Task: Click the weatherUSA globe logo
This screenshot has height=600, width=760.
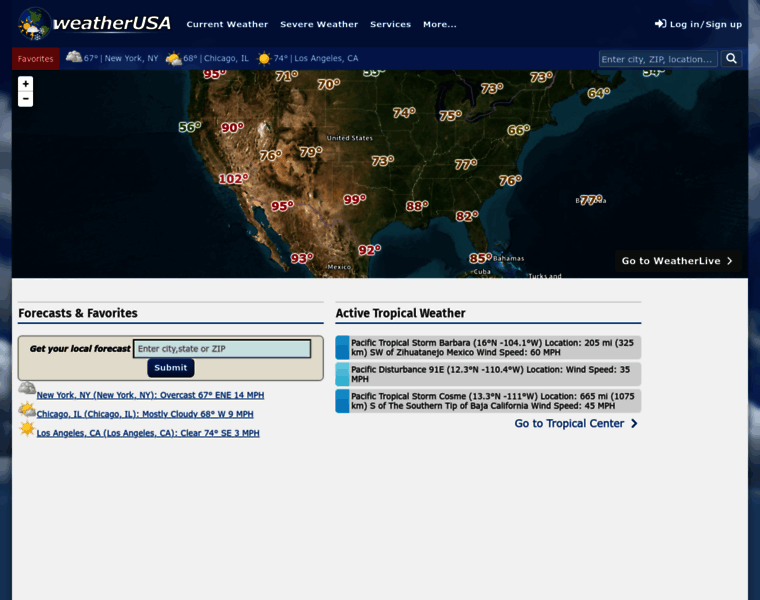Action: 34,24
